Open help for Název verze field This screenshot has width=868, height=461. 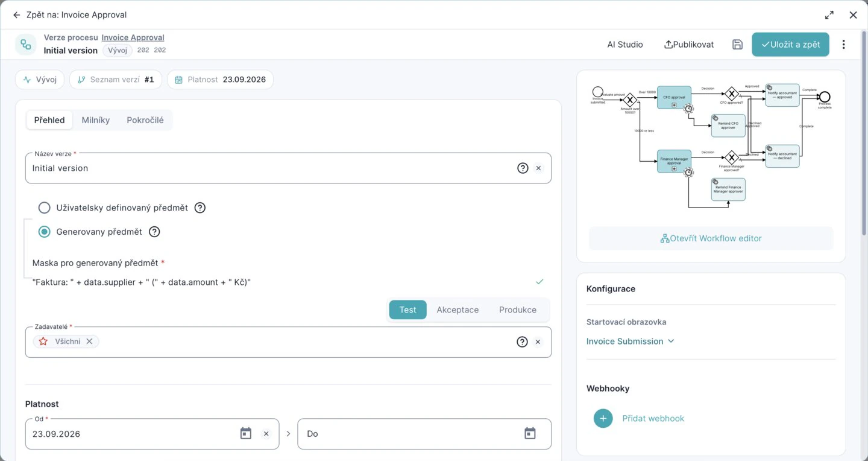pyautogui.click(x=523, y=168)
